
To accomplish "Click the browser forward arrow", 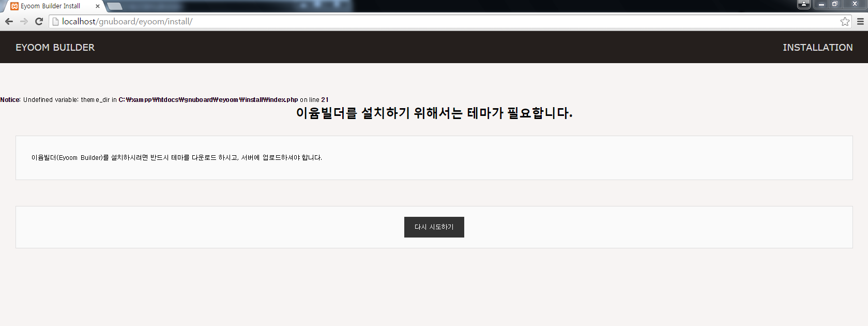I will 24,21.
